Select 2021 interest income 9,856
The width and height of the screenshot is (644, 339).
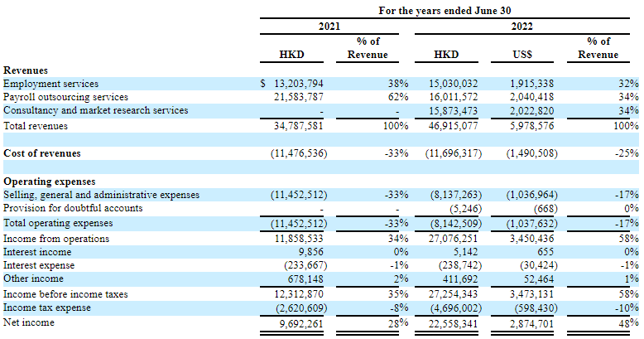click(311, 252)
